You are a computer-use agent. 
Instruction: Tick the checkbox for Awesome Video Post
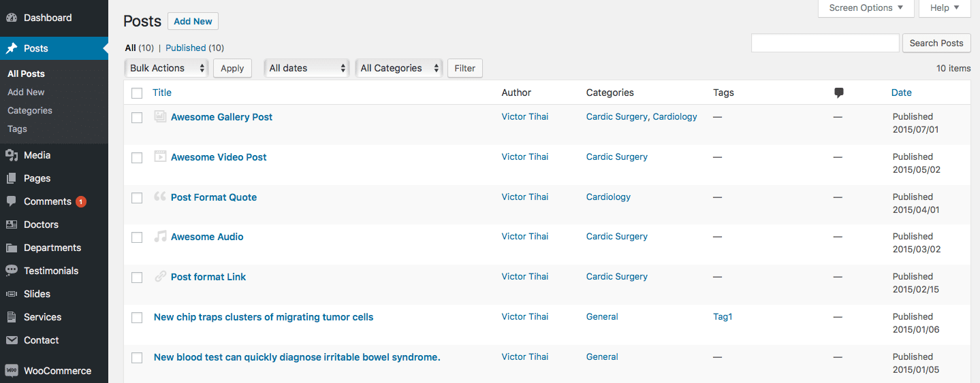click(x=137, y=158)
